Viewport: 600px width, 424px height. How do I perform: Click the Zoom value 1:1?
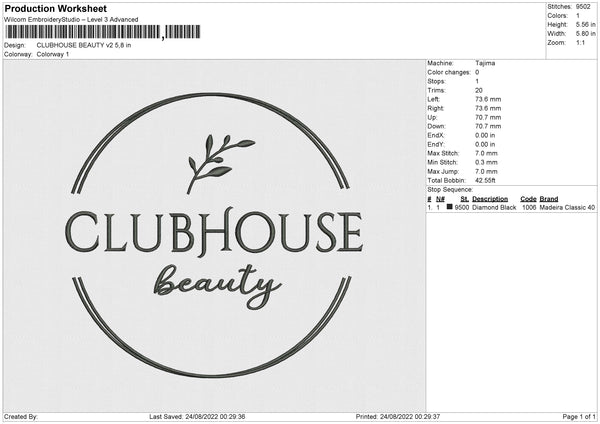[x=580, y=43]
